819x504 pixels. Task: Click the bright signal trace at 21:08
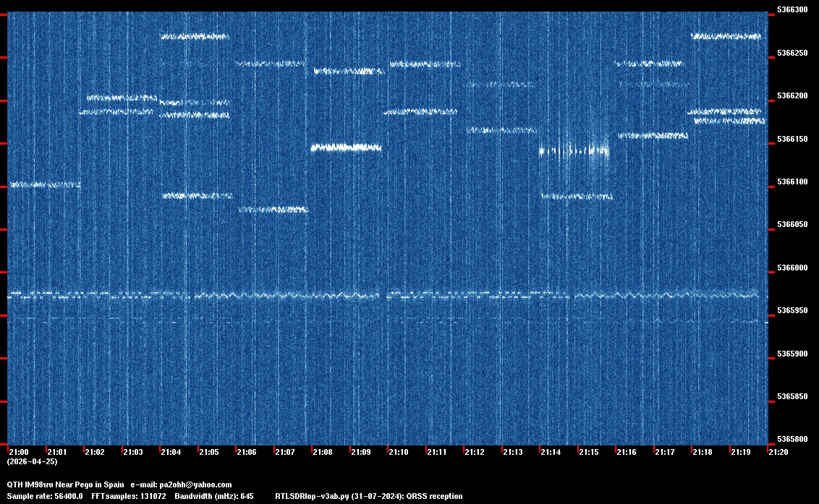click(x=346, y=148)
